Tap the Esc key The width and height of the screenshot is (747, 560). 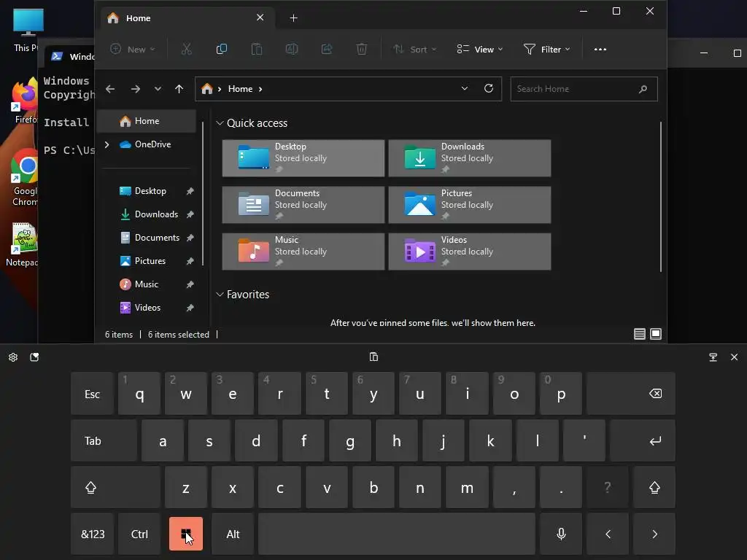[x=92, y=393]
